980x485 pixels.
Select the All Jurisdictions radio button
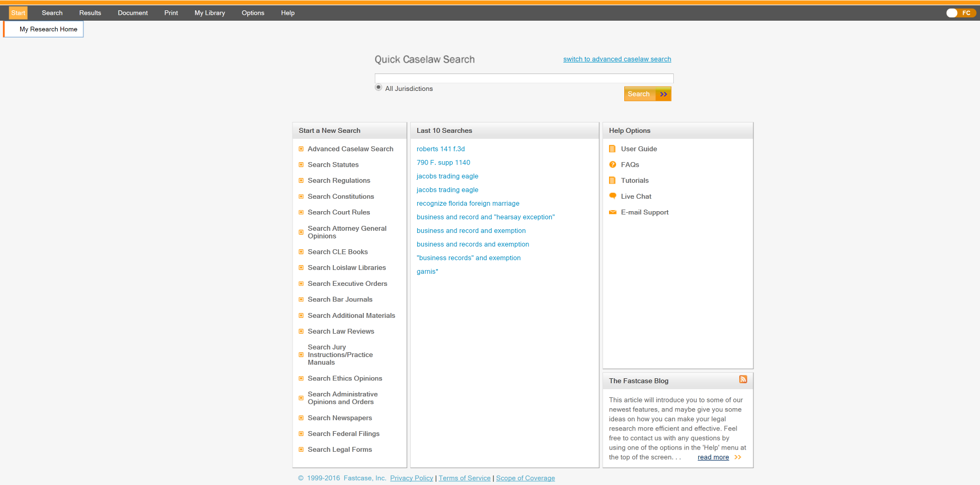point(379,88)
